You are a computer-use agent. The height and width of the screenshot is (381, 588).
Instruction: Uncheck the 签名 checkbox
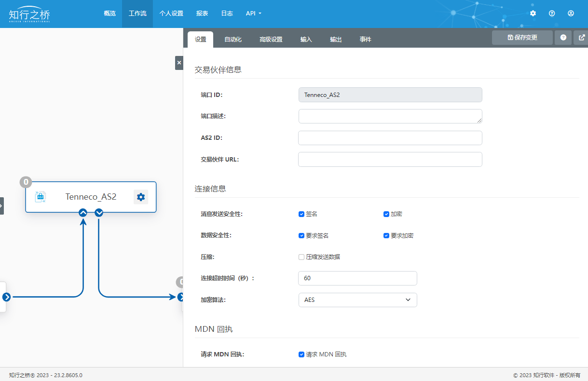click(301, 214)
